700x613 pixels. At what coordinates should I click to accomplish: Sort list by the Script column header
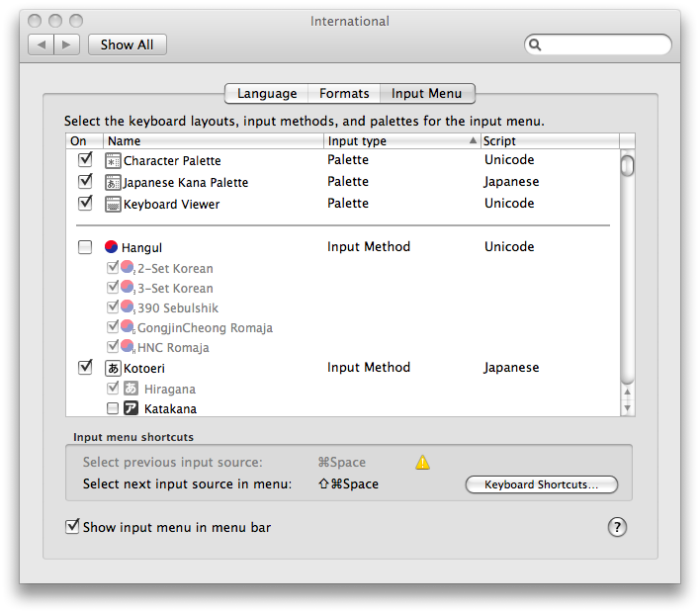(550, 141)
